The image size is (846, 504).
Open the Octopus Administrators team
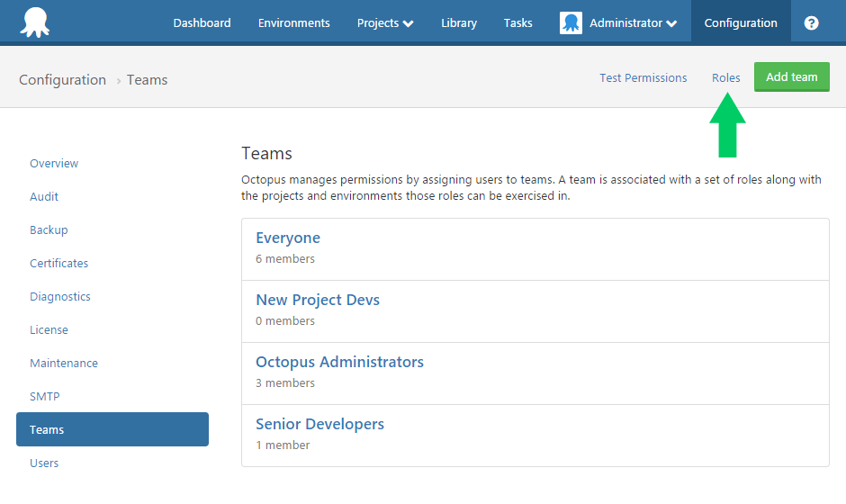point(339,362)
